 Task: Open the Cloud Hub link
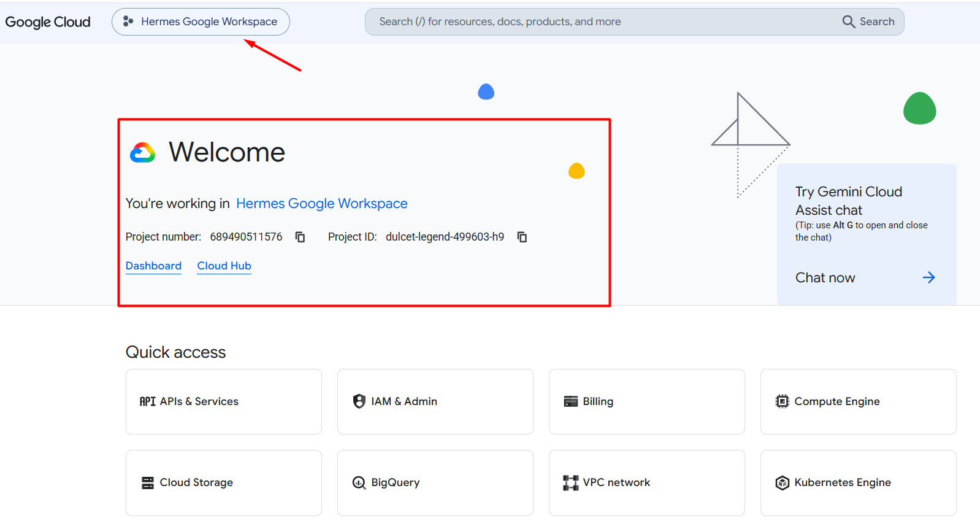[224, 266]
